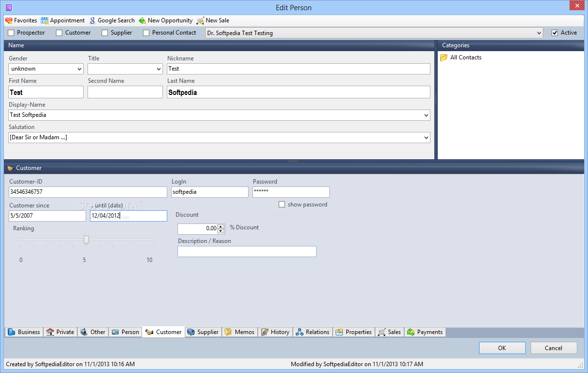Go to the Relations tab
This screenshot has width=588, height=373.
click(313, 332)
